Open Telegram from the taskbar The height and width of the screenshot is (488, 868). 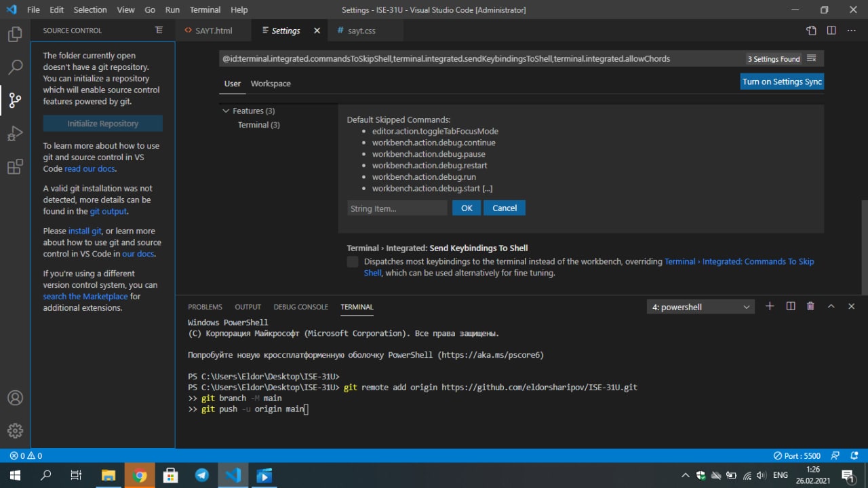pos(202,475)
